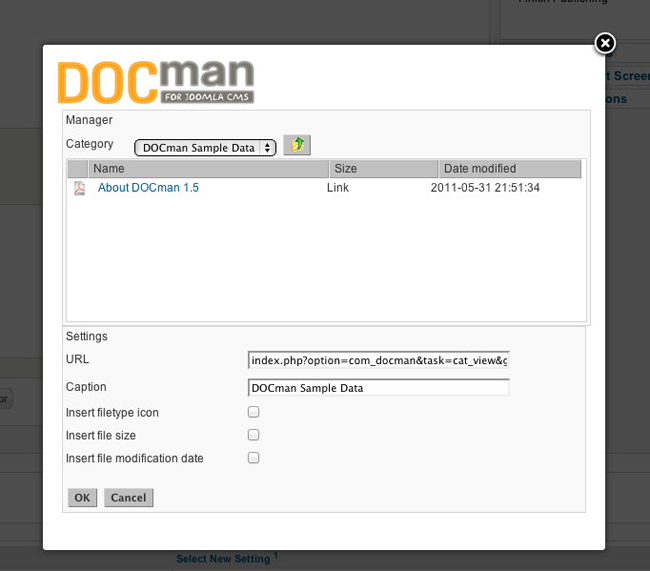Open the DOCman Sample Data category dropdown
The height and width of the screenshot is (571, 650).
[205, 148]
